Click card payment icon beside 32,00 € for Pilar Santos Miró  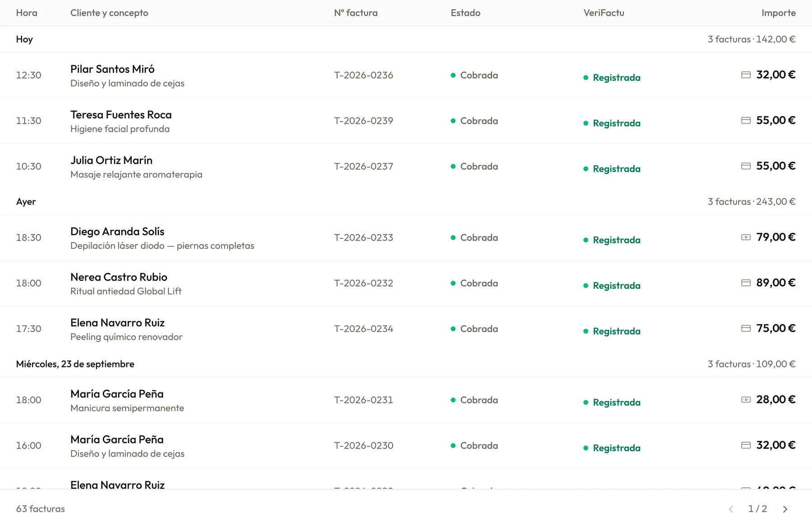coord(746,75)
